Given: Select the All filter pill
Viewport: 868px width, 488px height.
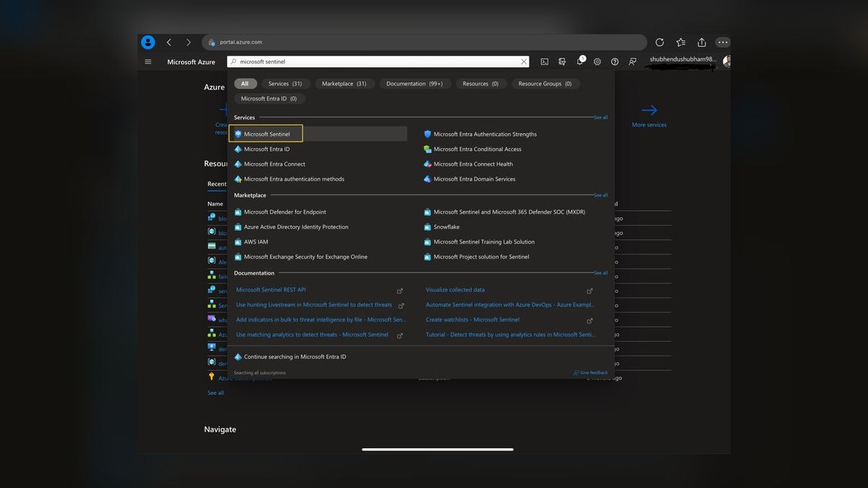Looking at the screenshot, I should [244, 84].
